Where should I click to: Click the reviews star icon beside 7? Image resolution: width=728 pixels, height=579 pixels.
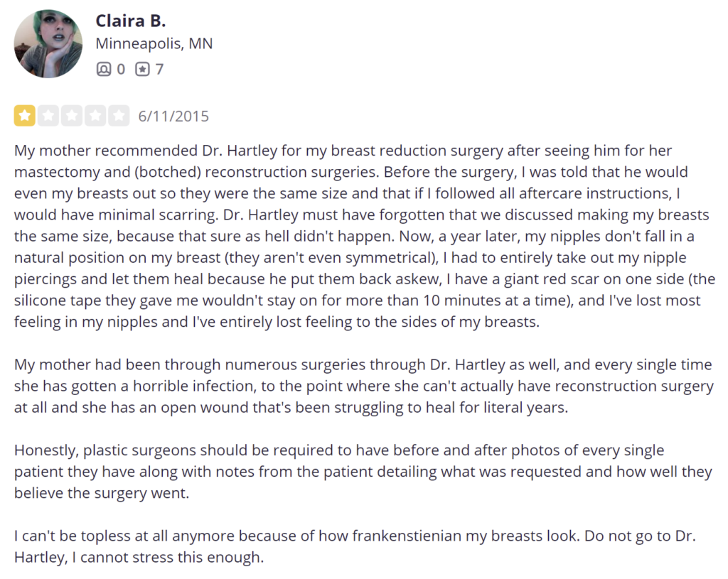click(x=142, y=69)
